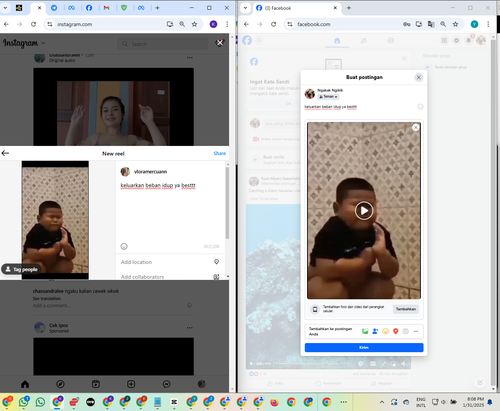The image size is (500, 411).
Task: Click the feeling/activity emoji icon
Action: coord(385,331)
